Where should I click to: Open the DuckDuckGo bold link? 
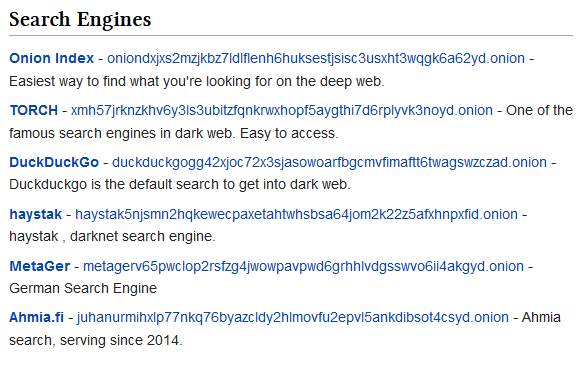(54, 162)
